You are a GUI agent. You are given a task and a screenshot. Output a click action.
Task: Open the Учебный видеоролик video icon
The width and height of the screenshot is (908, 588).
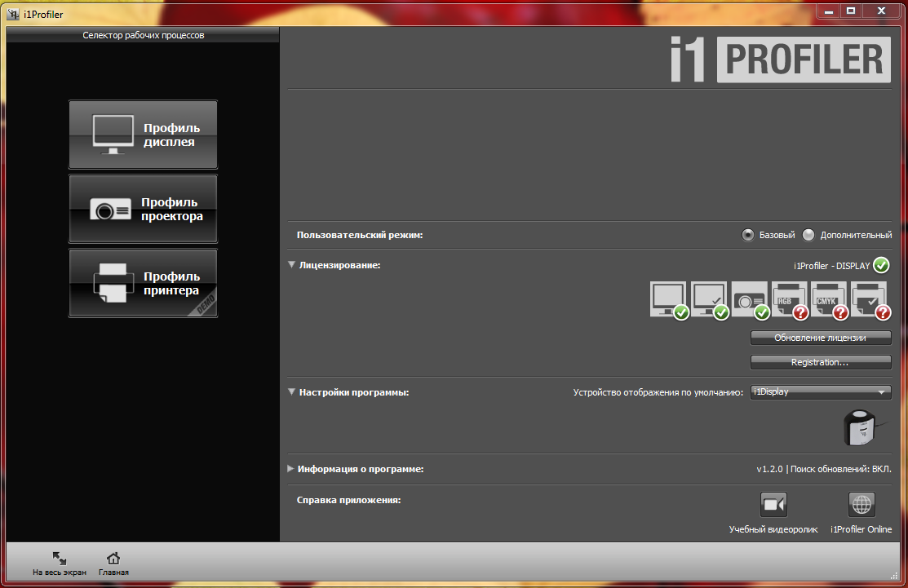pyautogui.click(x=773, y=505)
